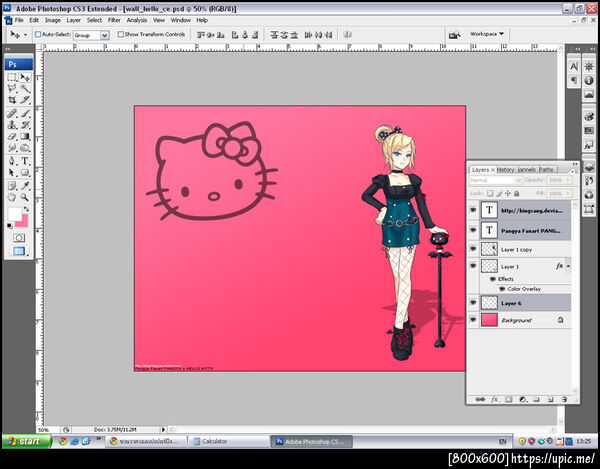Hide the Background layer
This screenshot has width=600, height=469.
point(473,319)
